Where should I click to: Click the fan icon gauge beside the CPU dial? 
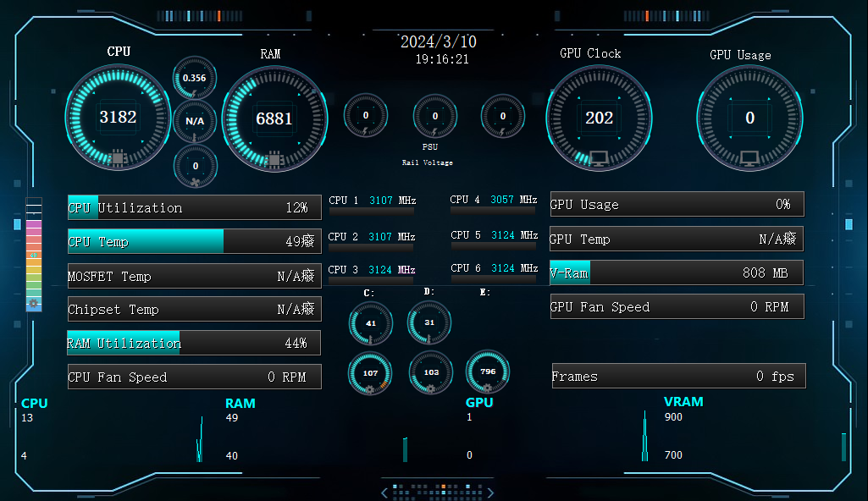tap(195, 167)
